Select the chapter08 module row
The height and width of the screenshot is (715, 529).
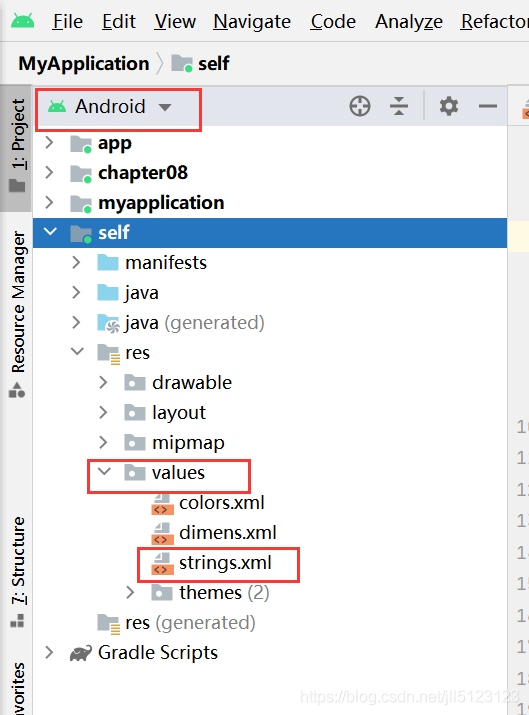tap(270, 172)
